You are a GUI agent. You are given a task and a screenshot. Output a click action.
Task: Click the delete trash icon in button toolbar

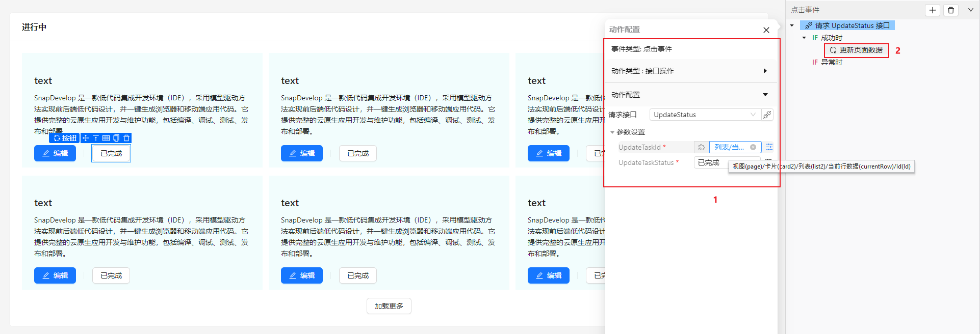click(x=126, y=138)
